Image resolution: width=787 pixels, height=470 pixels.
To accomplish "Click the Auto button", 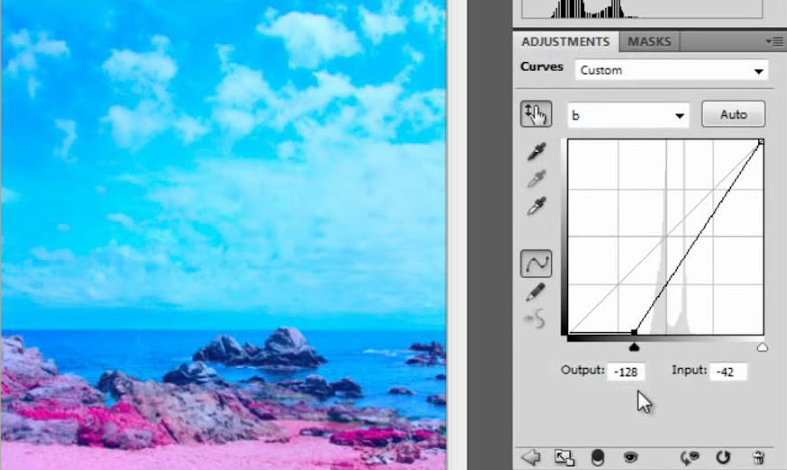I will [x=733, y=114].
